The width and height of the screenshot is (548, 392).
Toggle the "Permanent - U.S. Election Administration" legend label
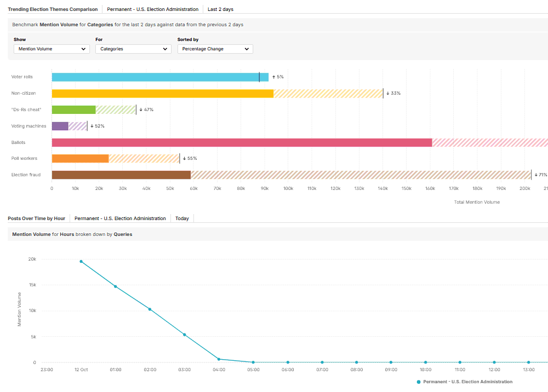[x=467, y=382]
